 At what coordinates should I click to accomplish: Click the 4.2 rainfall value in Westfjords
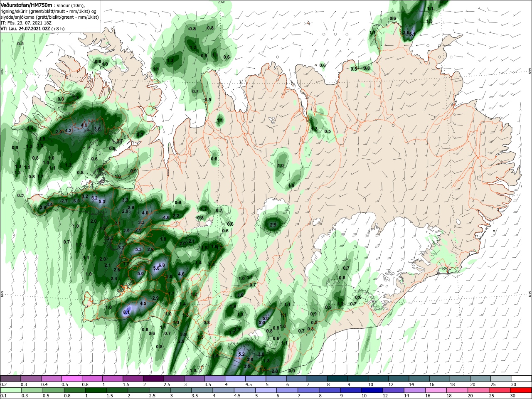pos(69,131)
